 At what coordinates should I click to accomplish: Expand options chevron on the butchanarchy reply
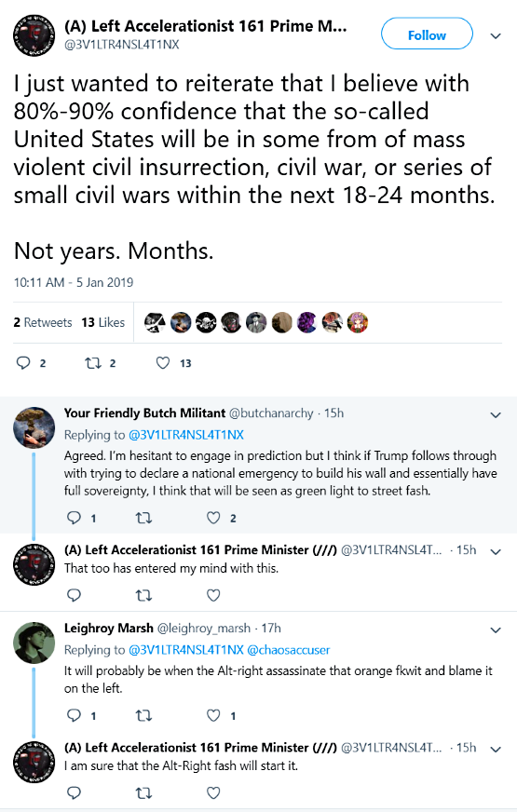[x=496, y=414]
